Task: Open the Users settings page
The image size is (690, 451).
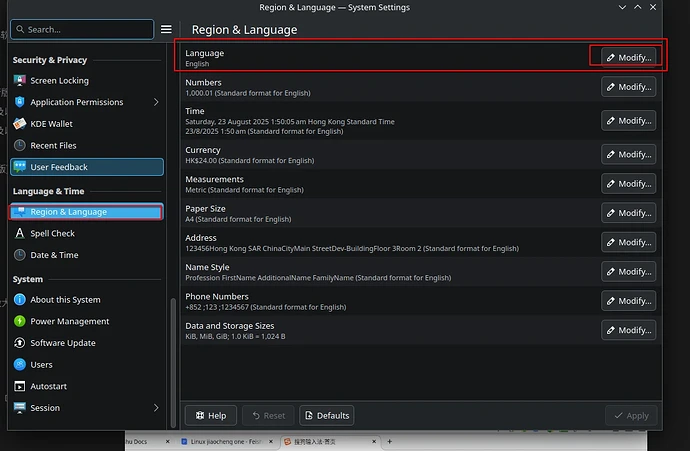Action: coord(41,365)
